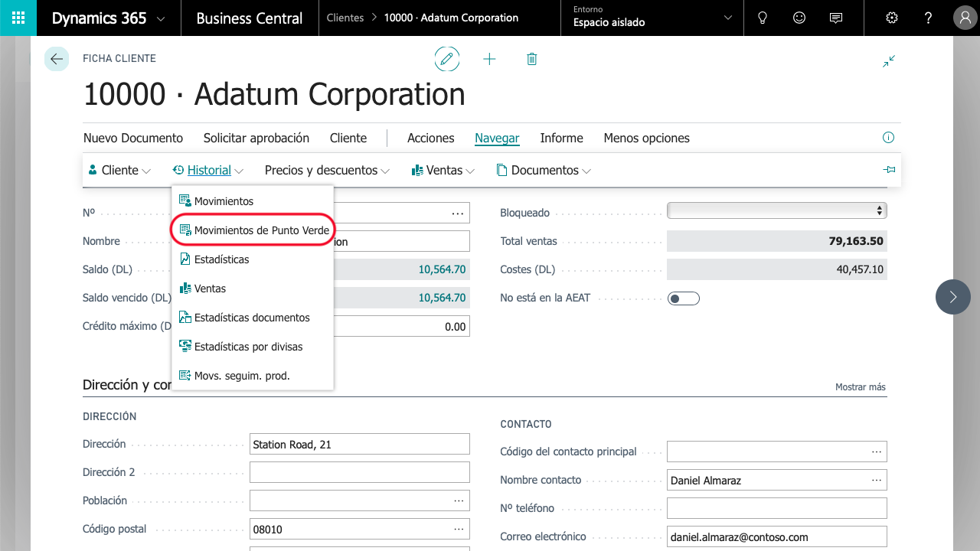Click the Mostrar más link
The width and height of the screenshot is (980, 551).
pos(861,387)
